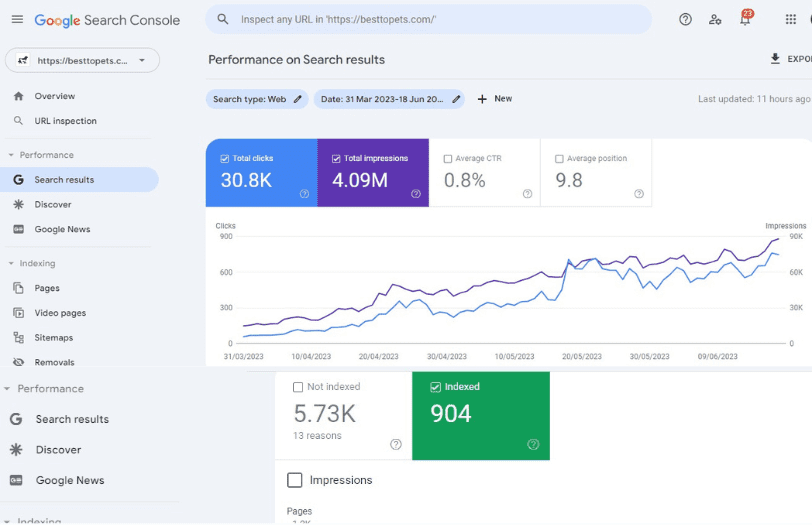Image resolution: width=812 pixels, height=525 pixels.
Task: Click the large Google G Search results icon
Action: pyautogui.click(x=16, y=419)
